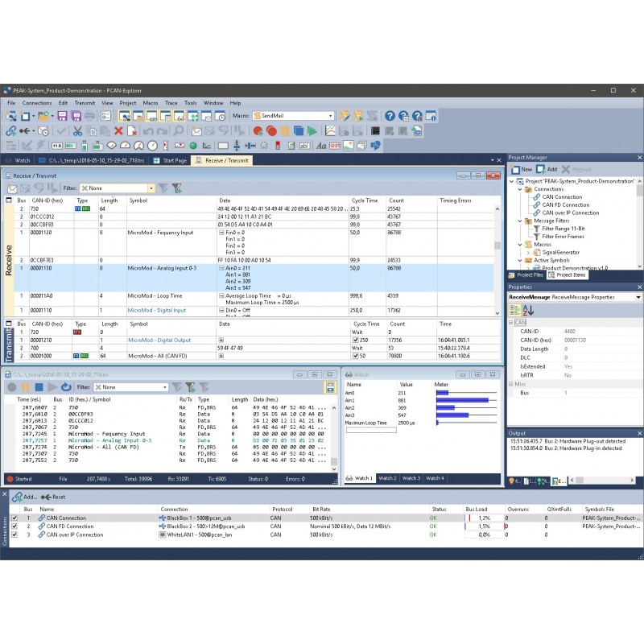The height and width of the screenshot is (644, 644).
Task: Open the Tools menu
Action: coord(190,103)
